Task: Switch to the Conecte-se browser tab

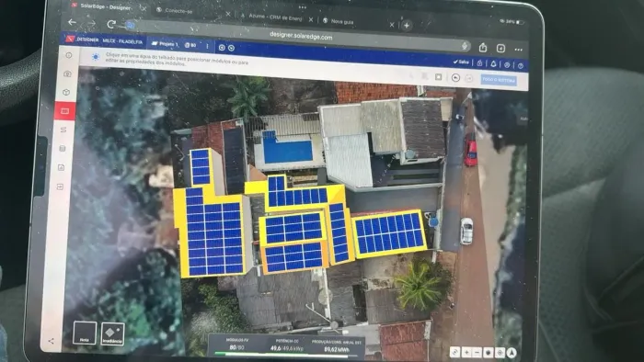Action: click(x=178, y=11)
